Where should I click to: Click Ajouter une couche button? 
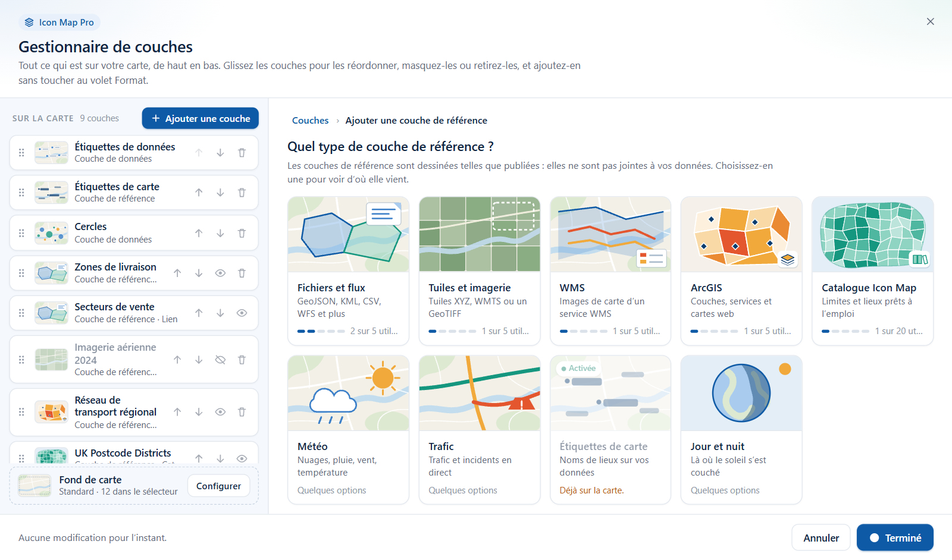[201, 118]
